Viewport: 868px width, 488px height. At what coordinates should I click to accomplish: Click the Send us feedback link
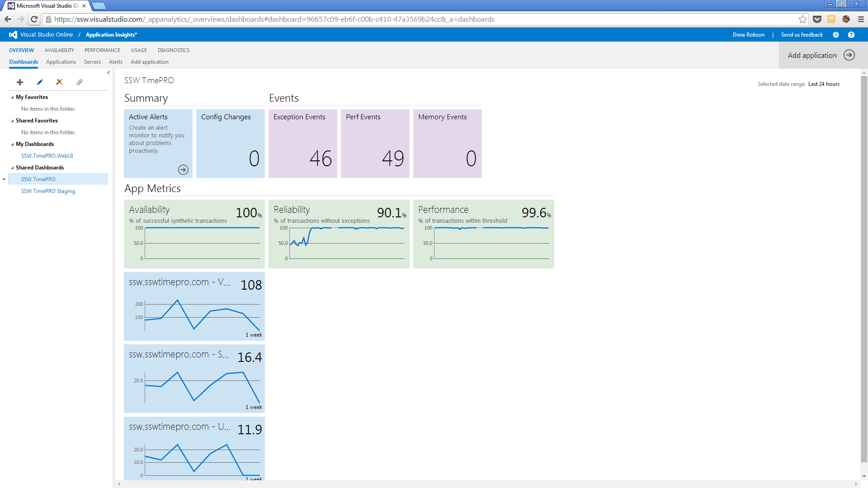[802, 35]
